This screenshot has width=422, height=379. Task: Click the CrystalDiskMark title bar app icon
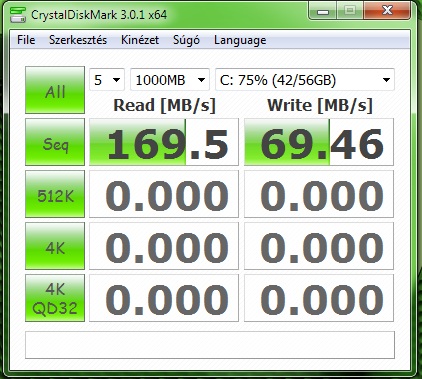point(18,14)
